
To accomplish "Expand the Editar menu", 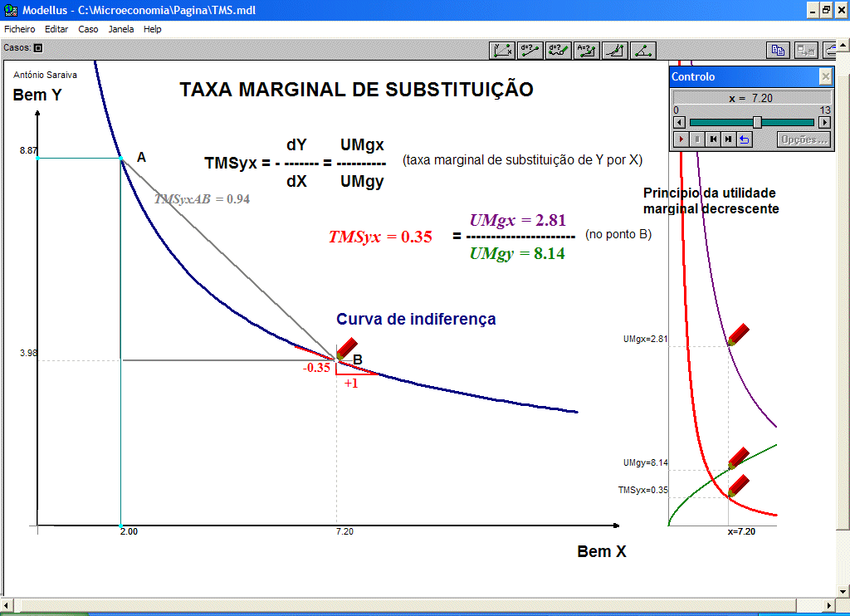I will tap(56, 29).
